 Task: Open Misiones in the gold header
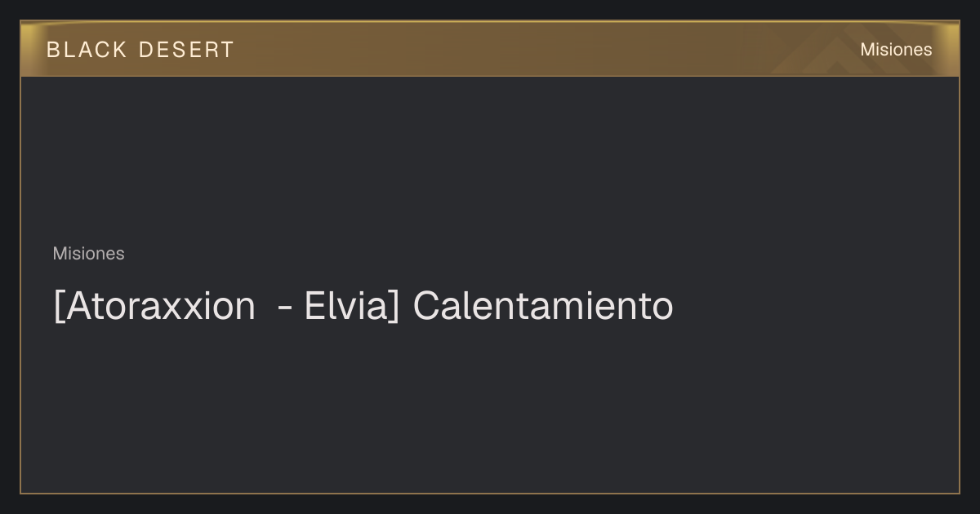coord(896,50)
